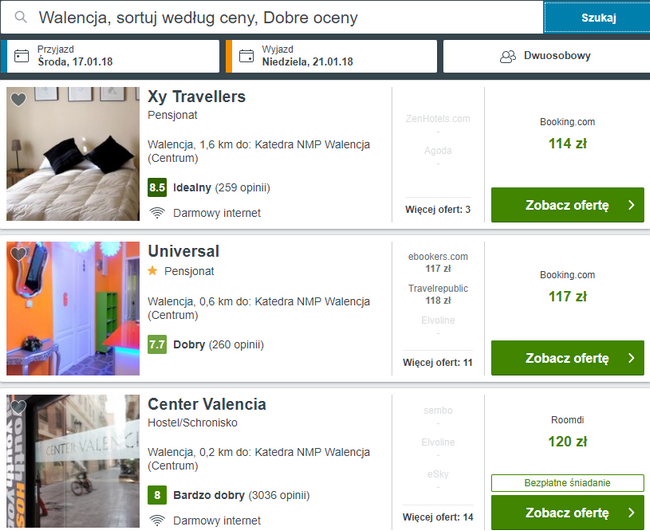The width and height of the screenshot is (650, 531).
Task: Open the Dwuosobowy room type dropdown
Action: pos(546,56)
